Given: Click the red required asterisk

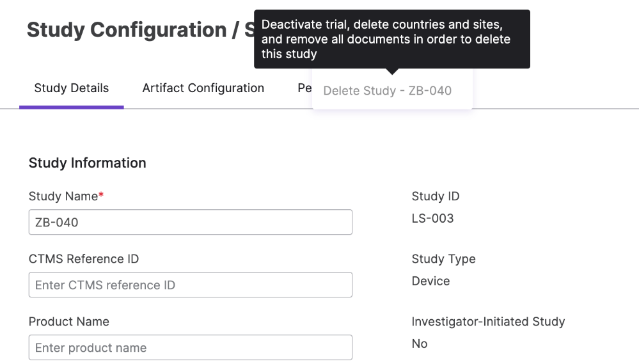Looking at the screenshot, I should pos(101,194).
